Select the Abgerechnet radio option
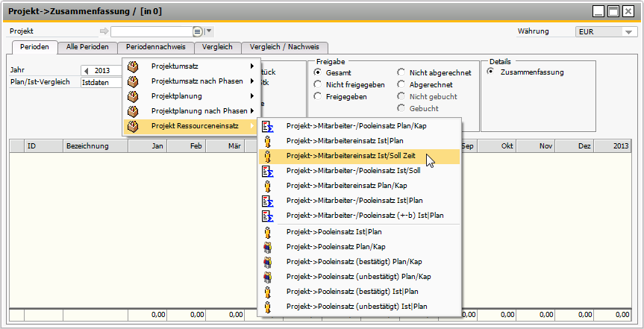 401,84
